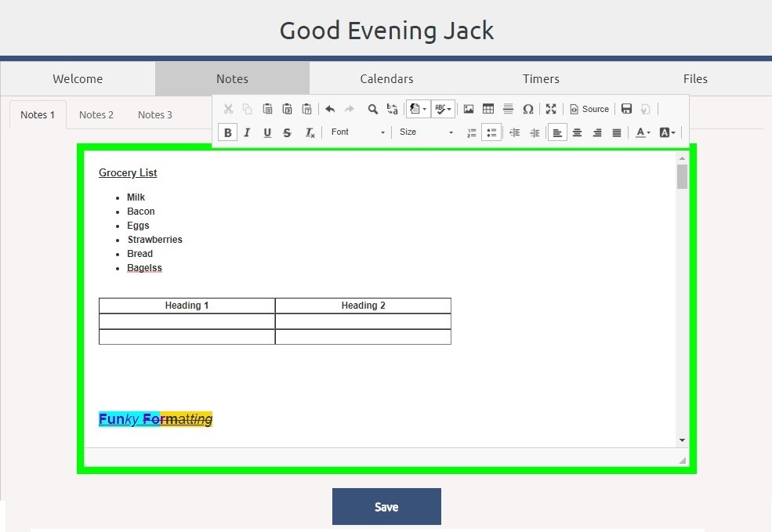Click the Remove Format icon
The width and height of the screenshot is (772, 532).
point(310,133)
